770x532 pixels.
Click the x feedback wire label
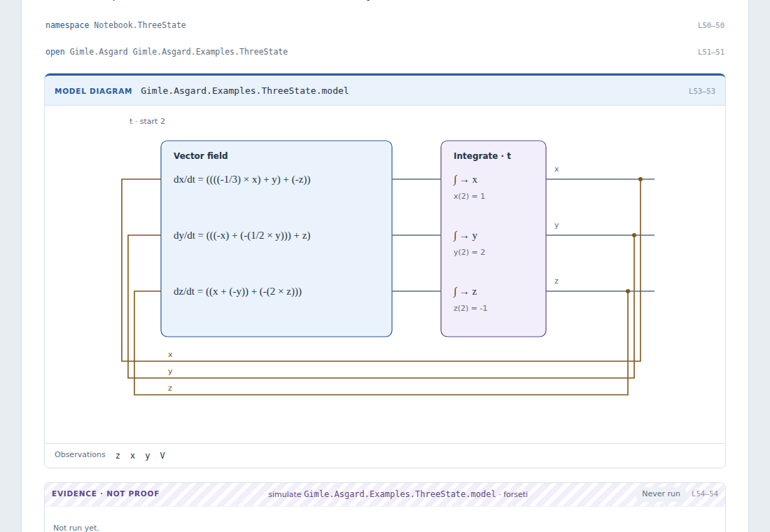pos(170,355)
